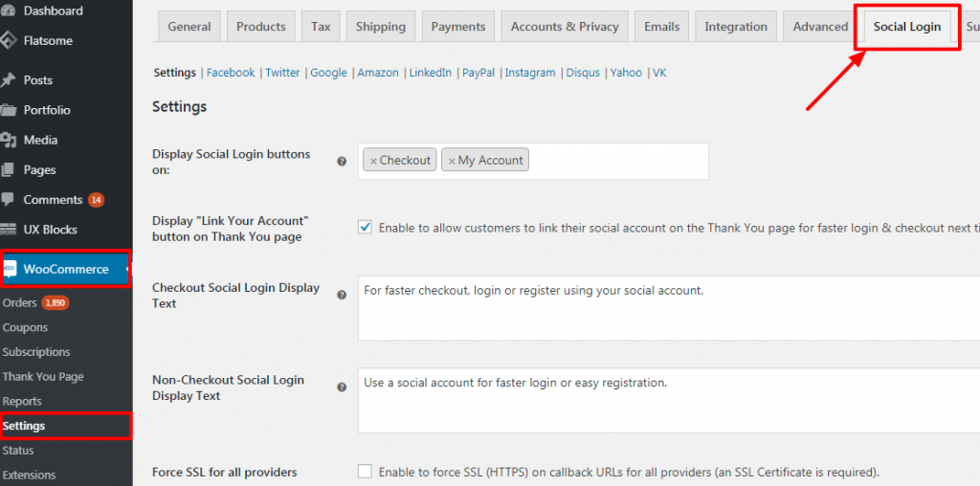This screenshot has height=486, width=980.
Task: Open the Posts pin icon
Action: [x=8, y=80]
